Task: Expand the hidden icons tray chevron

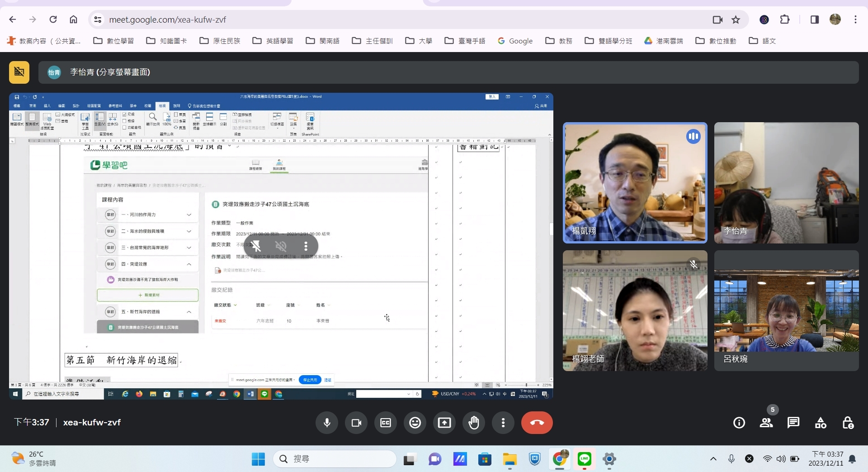Action: click(713, 459)
